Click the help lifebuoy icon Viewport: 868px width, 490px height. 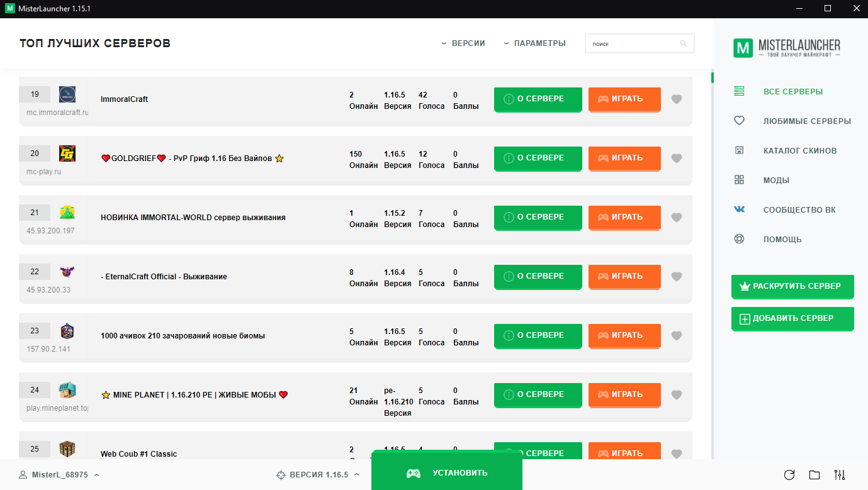(x=740, y=239)
